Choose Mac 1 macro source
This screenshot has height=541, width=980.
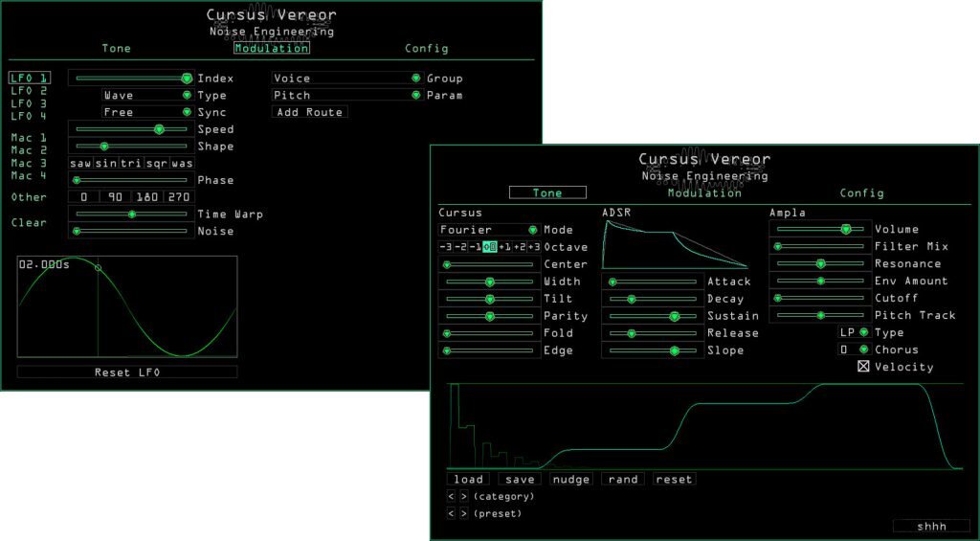(x=29, y=137)
